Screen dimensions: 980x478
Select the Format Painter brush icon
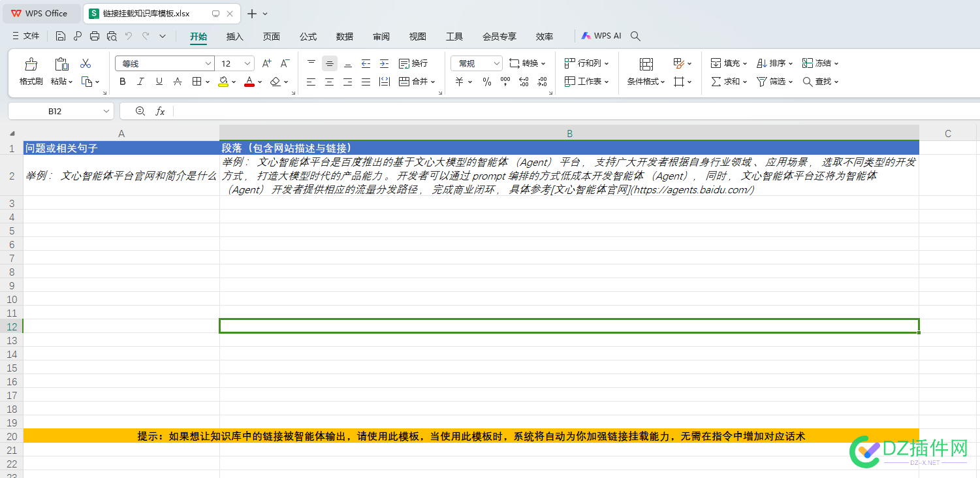pos(31,64)
